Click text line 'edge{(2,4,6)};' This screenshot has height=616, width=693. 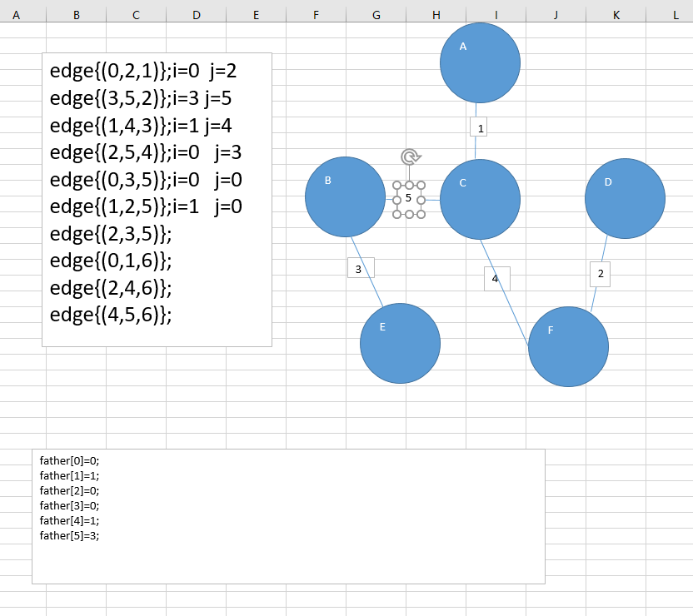point(111,288)
